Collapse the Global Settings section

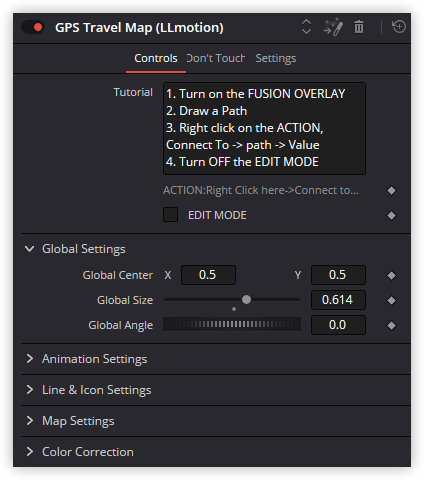(30, 249)
